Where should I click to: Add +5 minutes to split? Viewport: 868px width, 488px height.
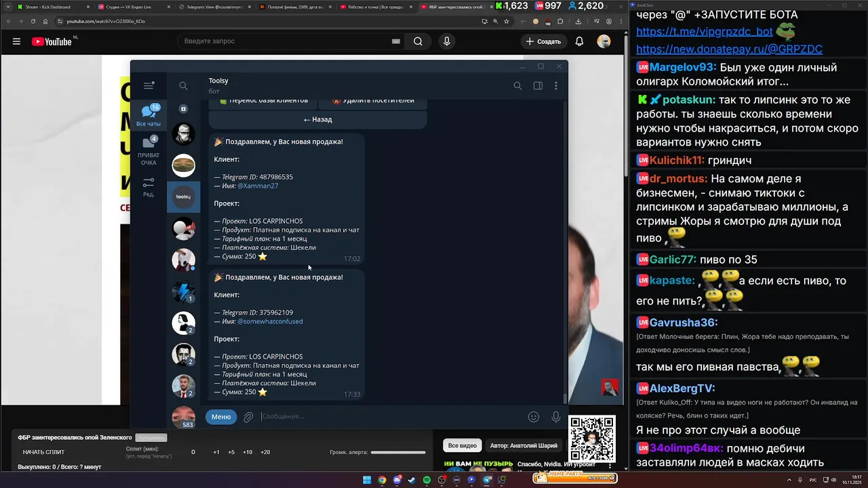click(231, 452)
